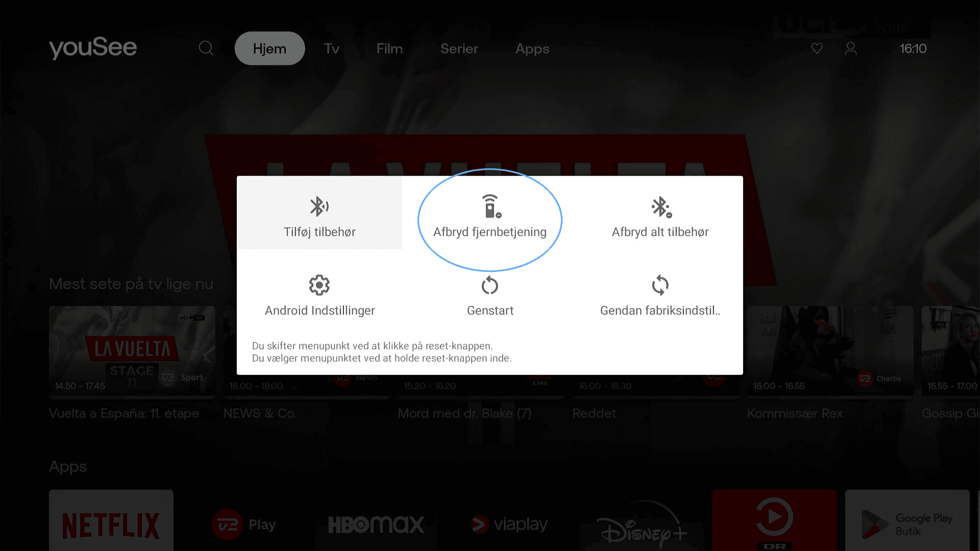This screenshot has height=551, width=980.
Task: Open the Film tab
Action: click(x=389, y=48)
